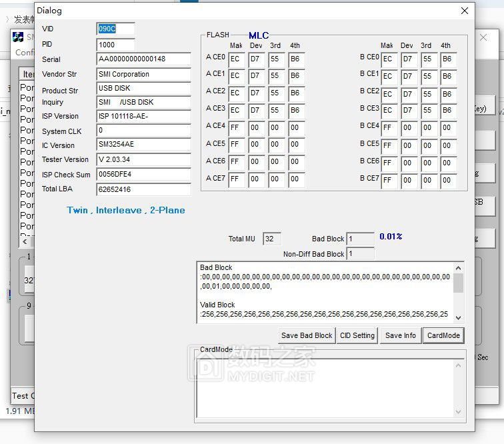504x444 pixels.
Task: Click the System CLK field
Action: 143,130
